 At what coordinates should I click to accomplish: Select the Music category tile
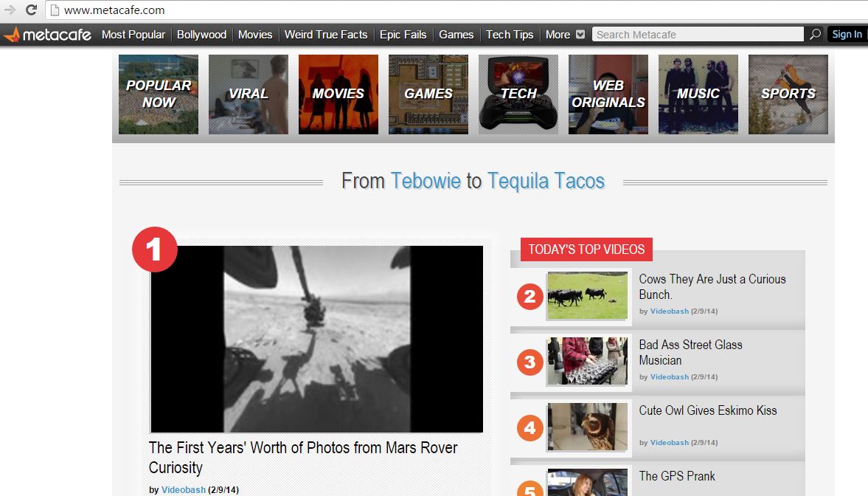[698, 94]
